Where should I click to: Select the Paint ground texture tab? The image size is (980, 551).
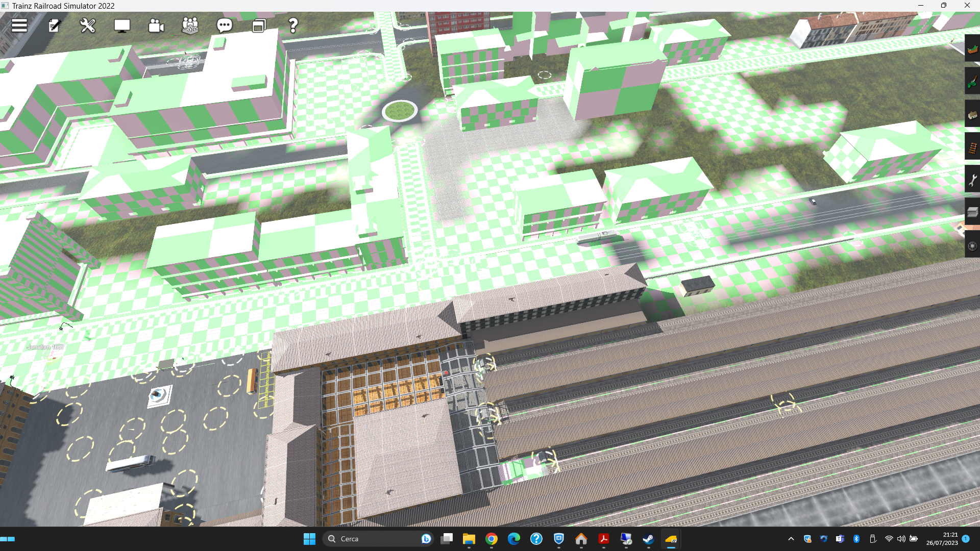[x=972, y=82]
